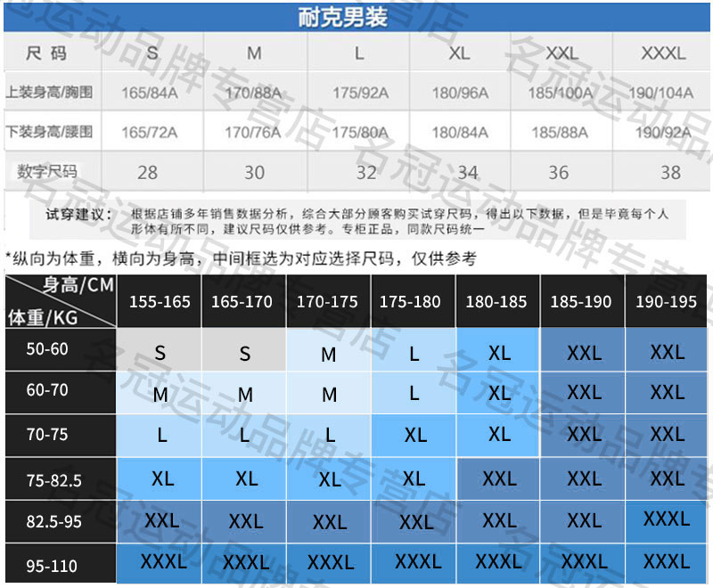The height and width of the screenshot is (588, 713).
Task: Click the 165/84A value
Action: coord(149,94)
